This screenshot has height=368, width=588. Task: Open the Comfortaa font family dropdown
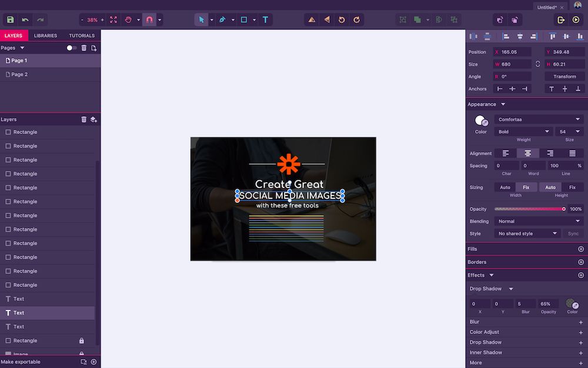coord(538,119)
